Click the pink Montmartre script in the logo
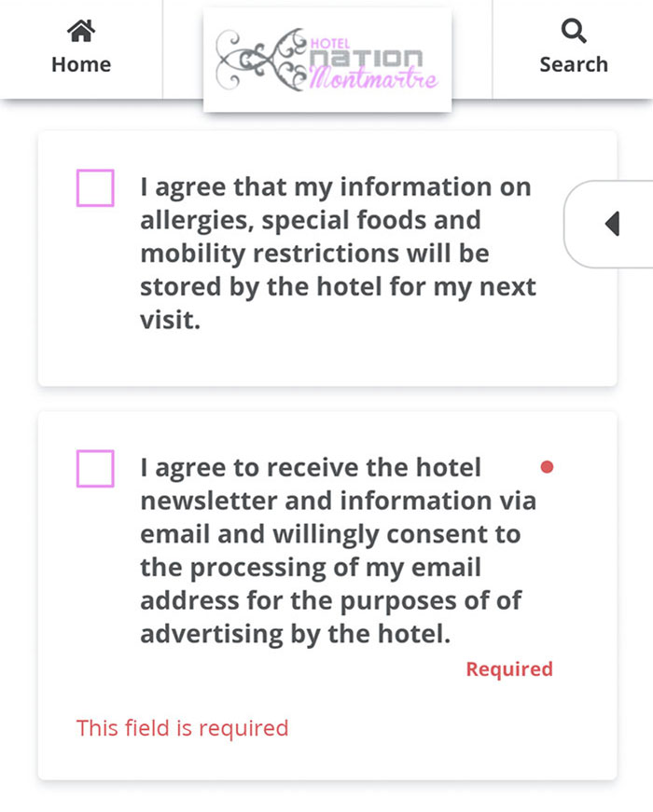The height and width of the screenshot is (812, 653). 373,77
